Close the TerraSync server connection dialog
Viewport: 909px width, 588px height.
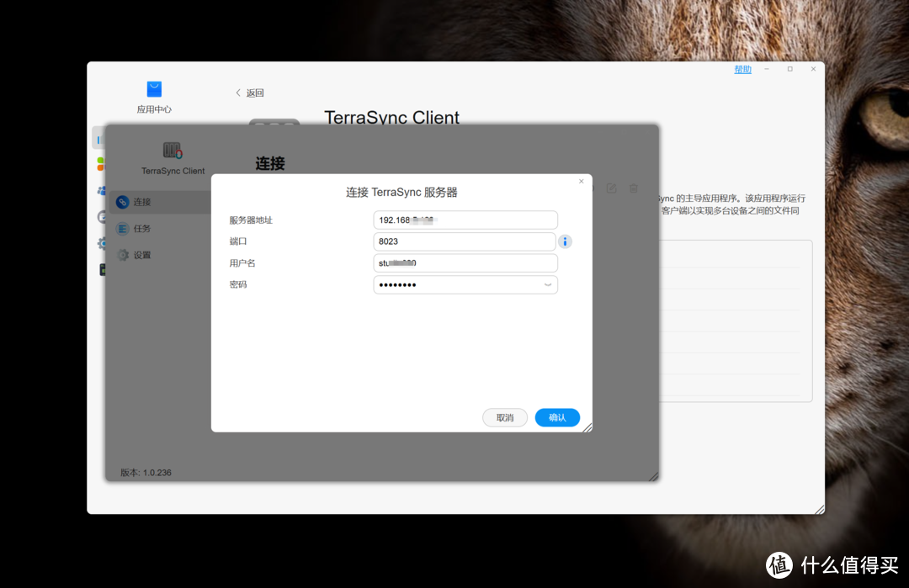coord(581,181)
